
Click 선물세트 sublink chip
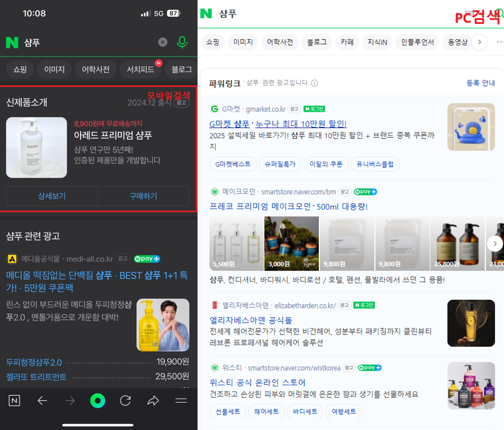point(227,411)
